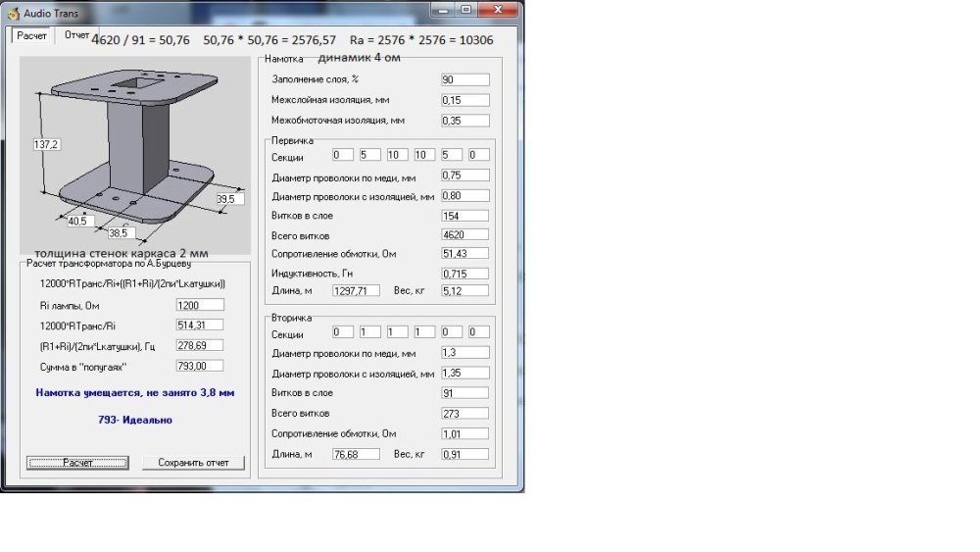The height and width of the screenshot is (552, 980).
Task: Select the Межслойная изоляция input field
Action: point(464,100)
